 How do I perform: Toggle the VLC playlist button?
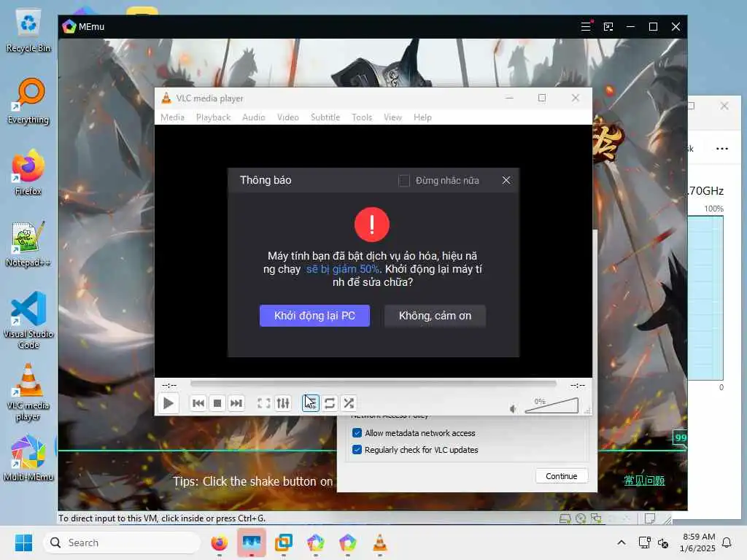(x=311, y=403)
